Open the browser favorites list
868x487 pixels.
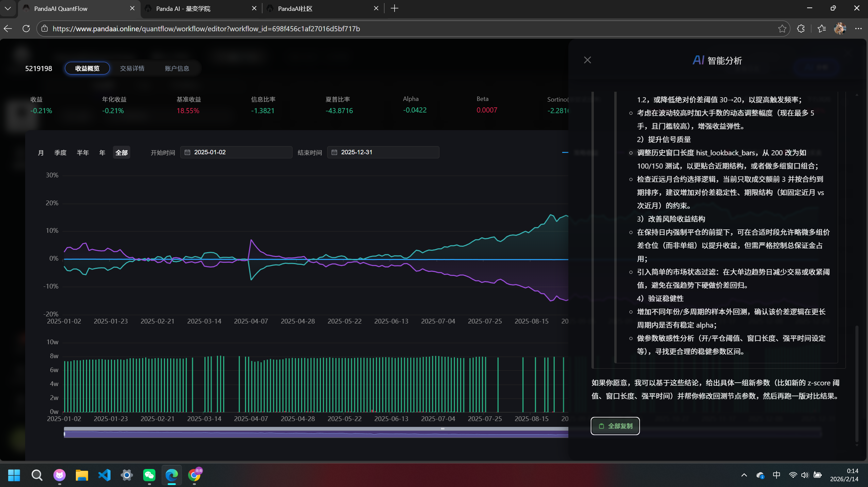coord(822,29)
